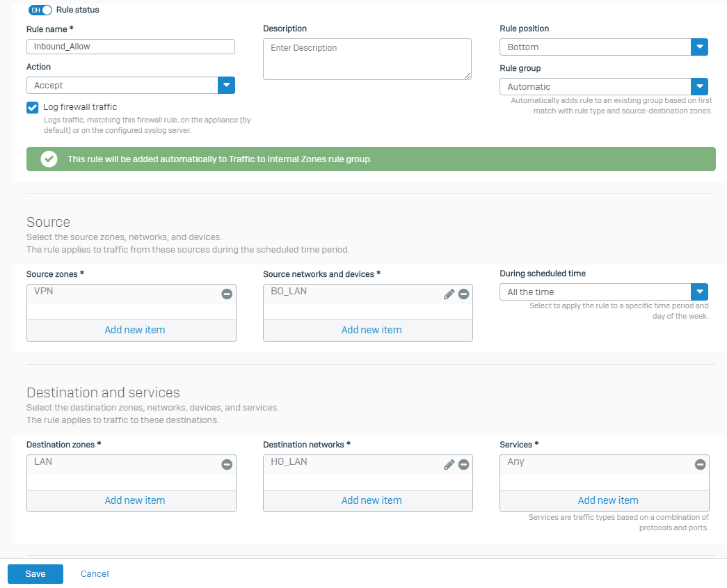Uncheck Log firewall traffic checkbox
This screenshot has width=727, height=588.
[32, 108]
